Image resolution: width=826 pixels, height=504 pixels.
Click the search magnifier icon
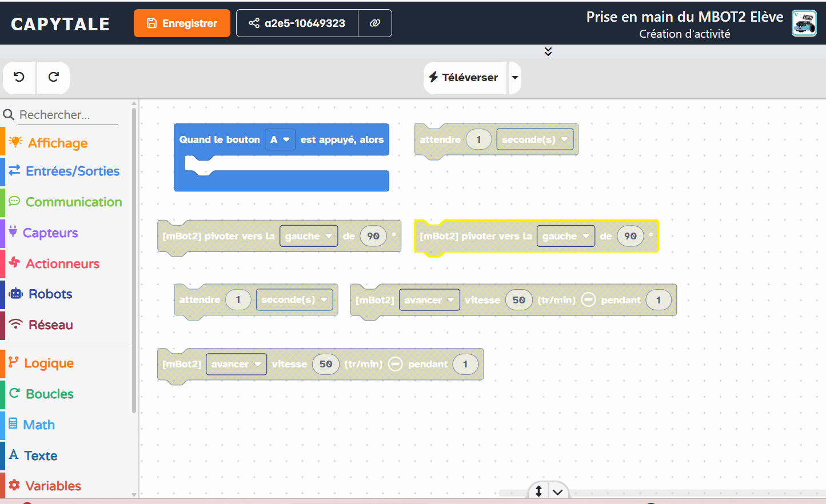[9, 115]
